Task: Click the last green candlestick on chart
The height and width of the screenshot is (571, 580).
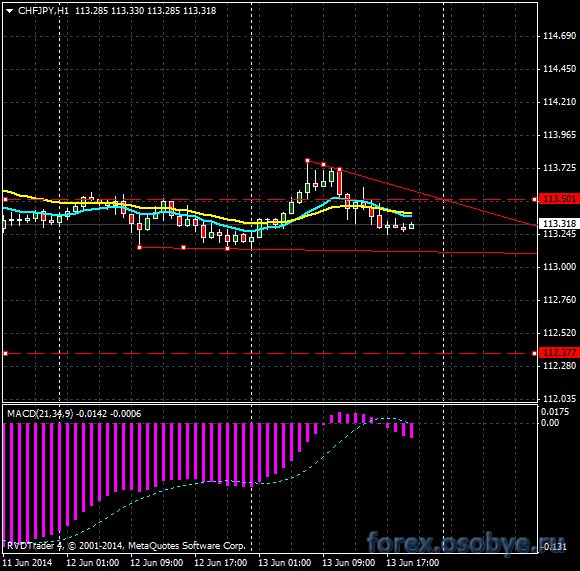Action: point(411,226)
